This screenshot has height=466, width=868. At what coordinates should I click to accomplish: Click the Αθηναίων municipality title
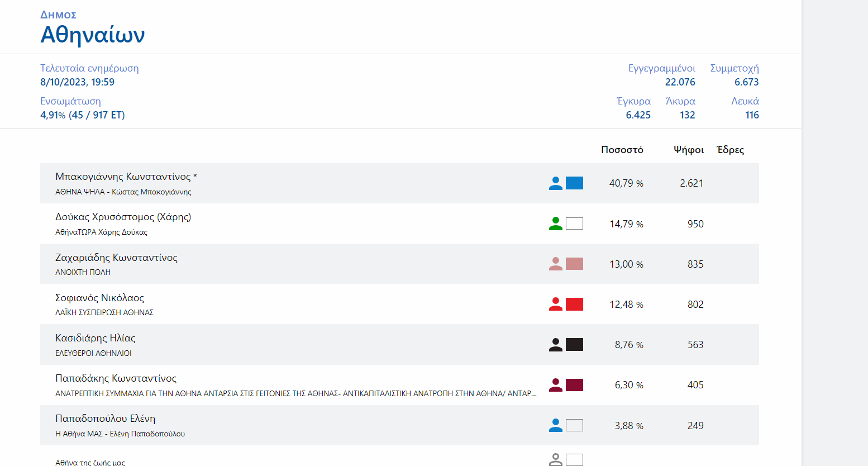93,35
